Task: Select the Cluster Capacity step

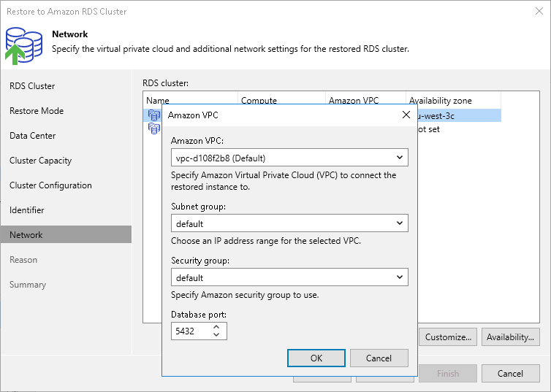Action: click(x=41, y=161)
